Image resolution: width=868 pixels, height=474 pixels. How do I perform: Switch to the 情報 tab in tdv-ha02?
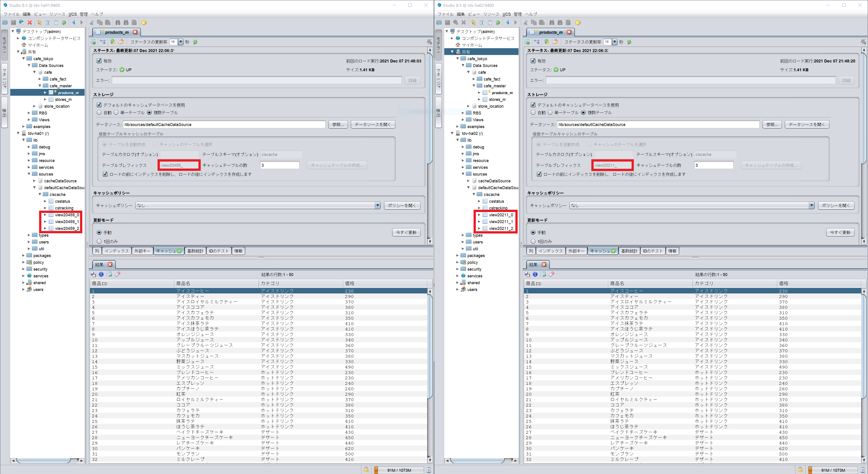(x=672, y=251)
